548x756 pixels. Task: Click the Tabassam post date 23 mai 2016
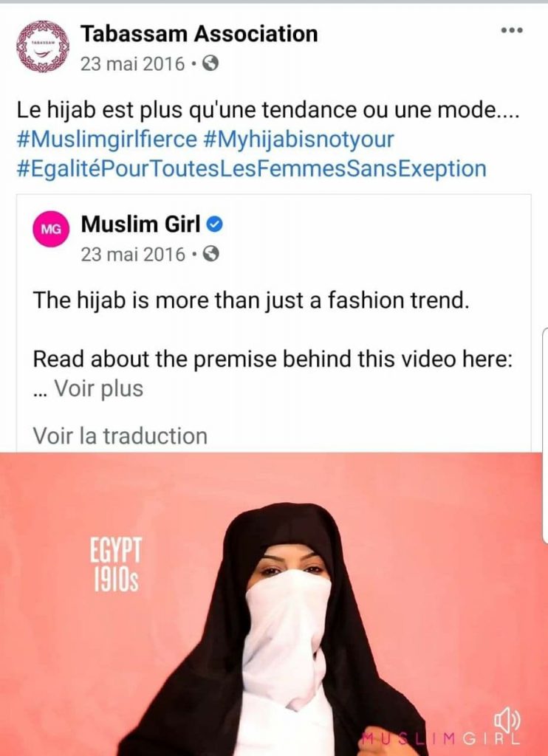coord(133,63)
